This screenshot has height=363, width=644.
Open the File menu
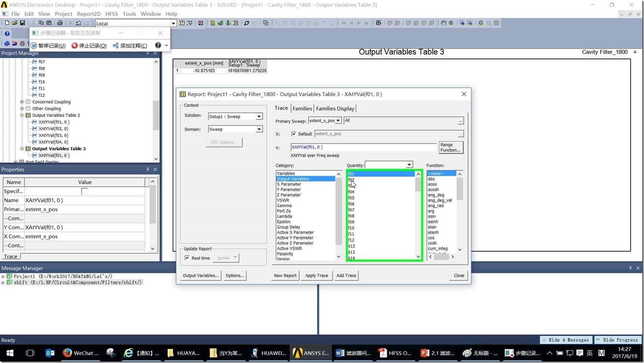pos(15,14)
